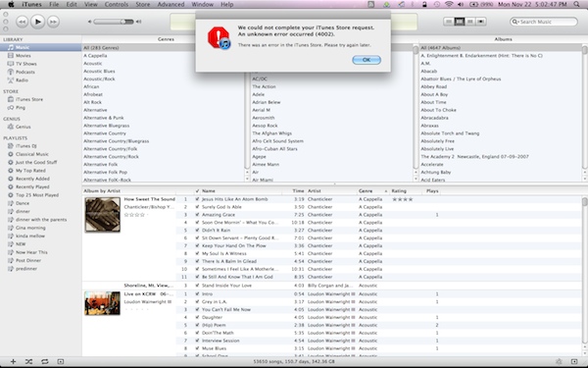The height and width of the screenshot is (368, 588).
Task: Switch to album list view icon
Action: click(460, 22)
